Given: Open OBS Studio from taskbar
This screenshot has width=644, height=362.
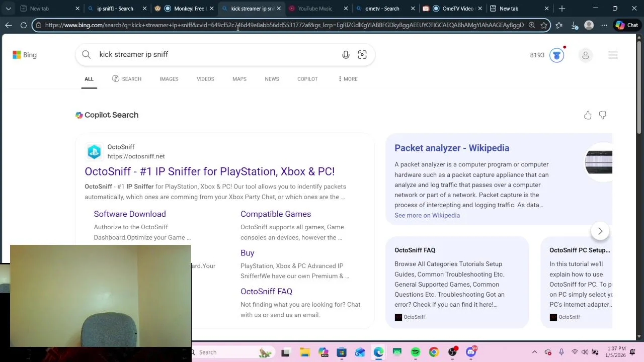Looking at the screenshot, I should point(452,352).
